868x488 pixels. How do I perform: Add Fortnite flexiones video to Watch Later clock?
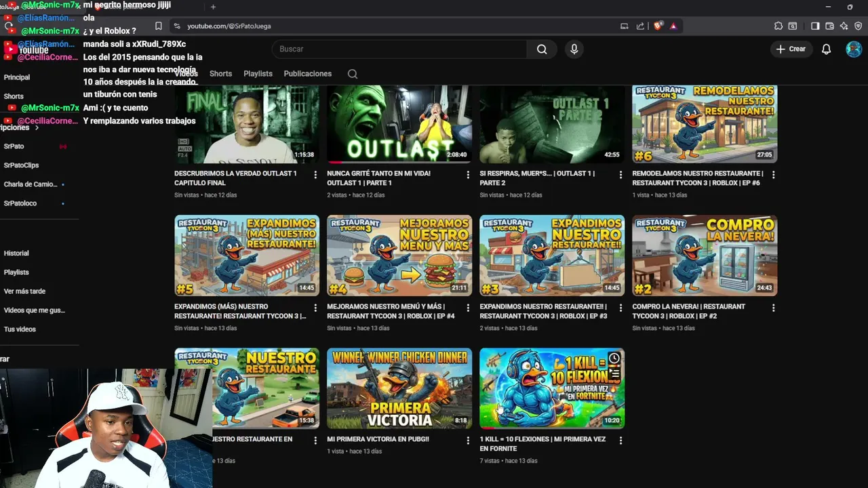614,358
